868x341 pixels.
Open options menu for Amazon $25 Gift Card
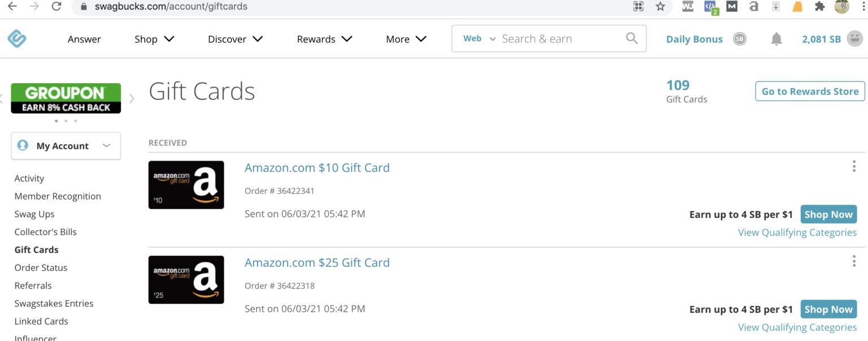(x=854, y=261)
